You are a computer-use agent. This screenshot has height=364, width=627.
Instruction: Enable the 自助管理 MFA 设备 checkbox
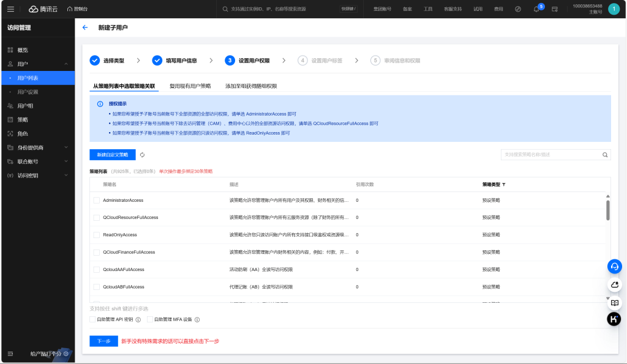pyautogui.click(x=150, y=319)
